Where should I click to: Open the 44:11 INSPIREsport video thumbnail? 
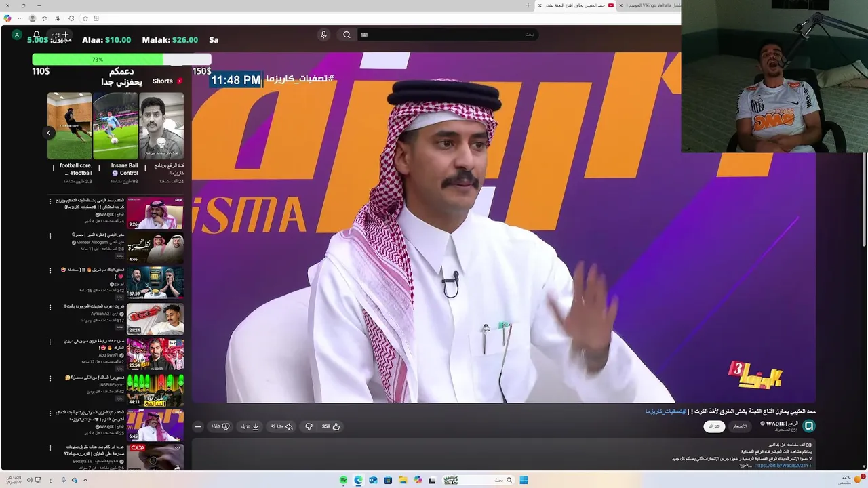(155, 390)
